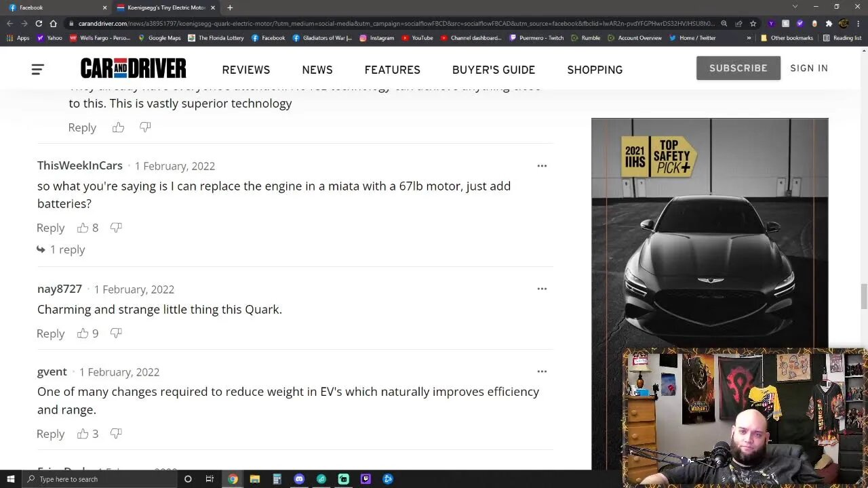Like the comment about vastly superior technology
This screenshot has height=488, width=868.
(118, 127)
